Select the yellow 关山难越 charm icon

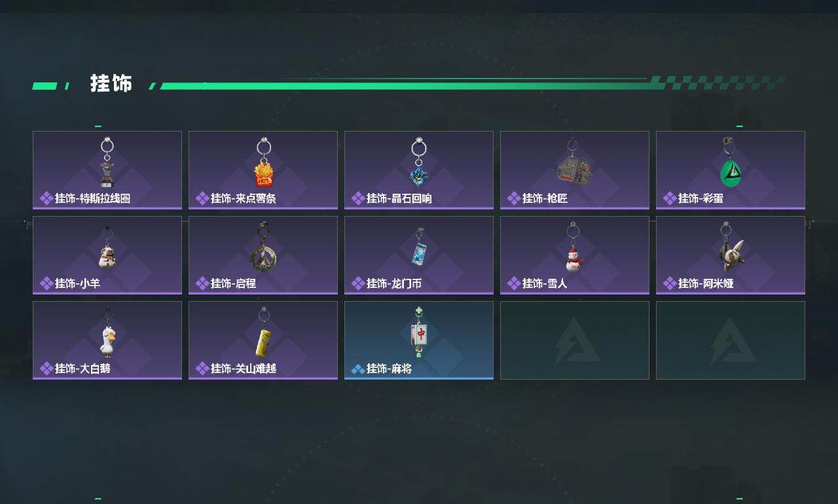pyautogui.click(x=263, y=333)
